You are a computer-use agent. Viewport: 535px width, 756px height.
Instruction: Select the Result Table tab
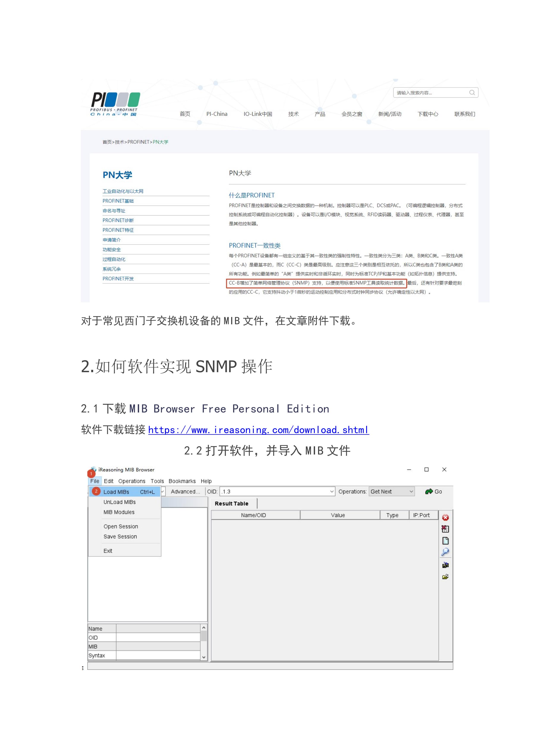click(232, 503)
